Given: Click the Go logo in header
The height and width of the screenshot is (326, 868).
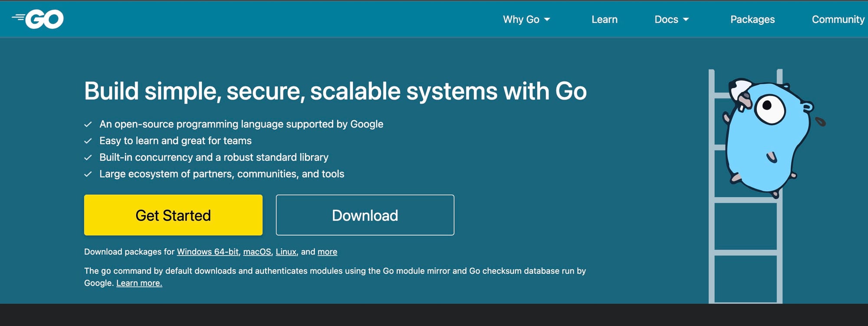Looking at the screenshot, I should (38, 19).
